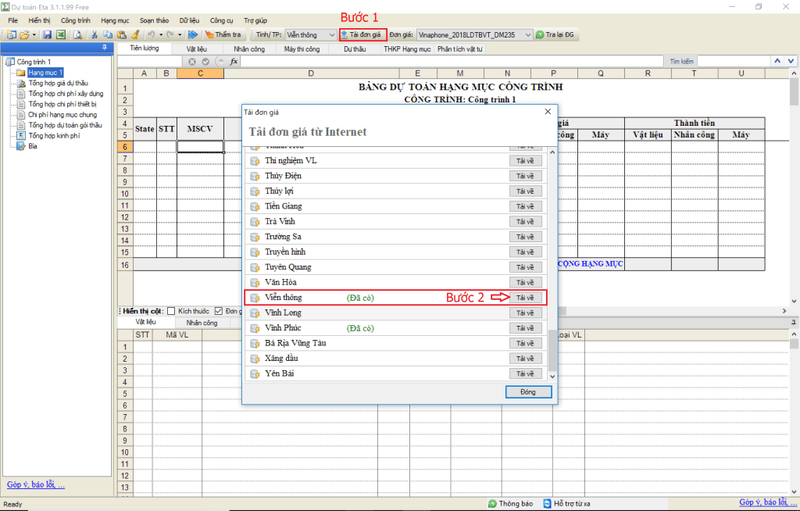Click the Save icon in the toolbar
This screenshot has height=511, width=800.
[x=47, y=35]
